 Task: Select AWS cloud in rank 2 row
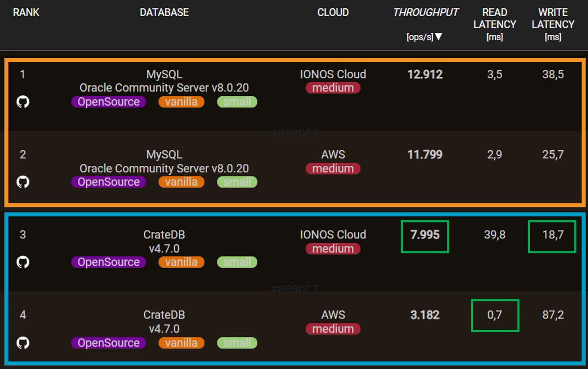point(333,155)
